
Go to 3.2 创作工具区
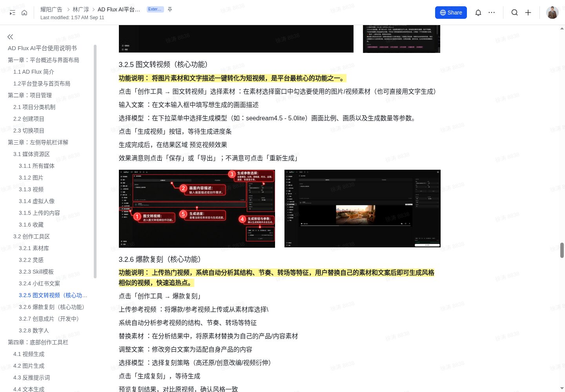[31, 236]
